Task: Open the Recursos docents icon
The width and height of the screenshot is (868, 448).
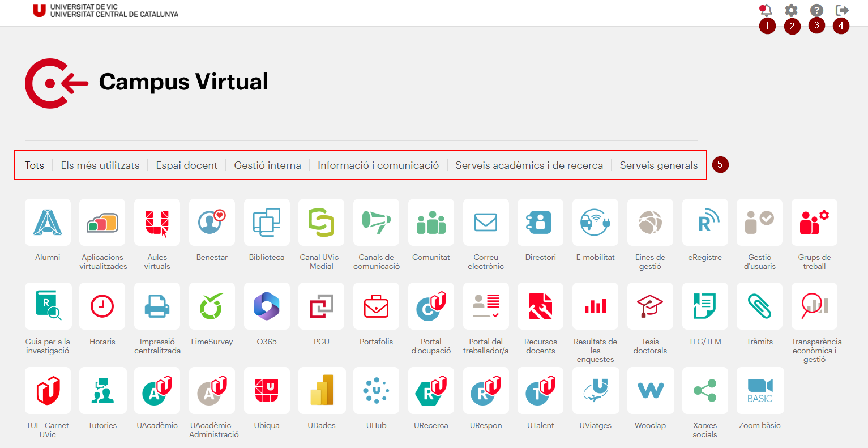Action: tap(541, 306)
